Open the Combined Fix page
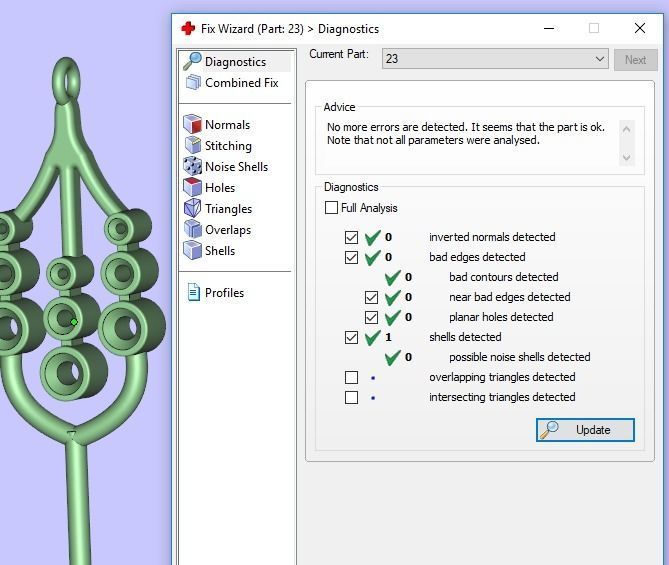The width and height of the screenshot is (669, 565). [x=241, y=82]
